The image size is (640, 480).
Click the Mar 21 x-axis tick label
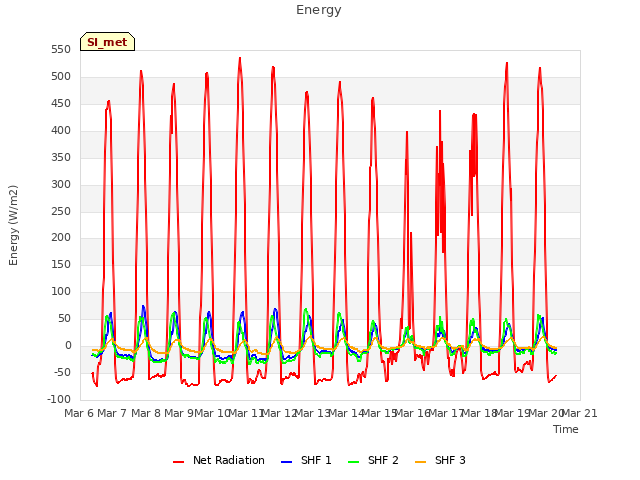coord(579,413)
